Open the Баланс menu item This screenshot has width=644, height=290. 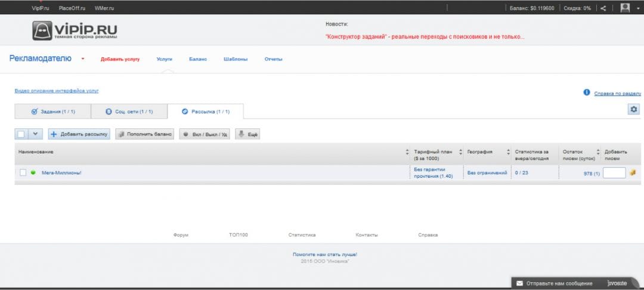[198, 59]
